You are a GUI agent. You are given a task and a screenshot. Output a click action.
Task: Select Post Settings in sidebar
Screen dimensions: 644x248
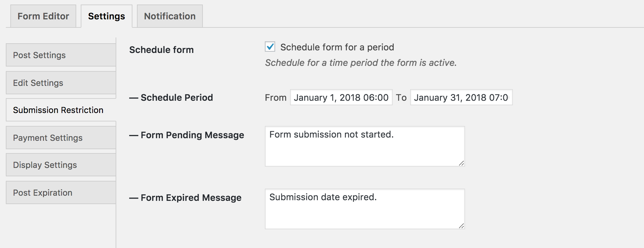(61, 55)
